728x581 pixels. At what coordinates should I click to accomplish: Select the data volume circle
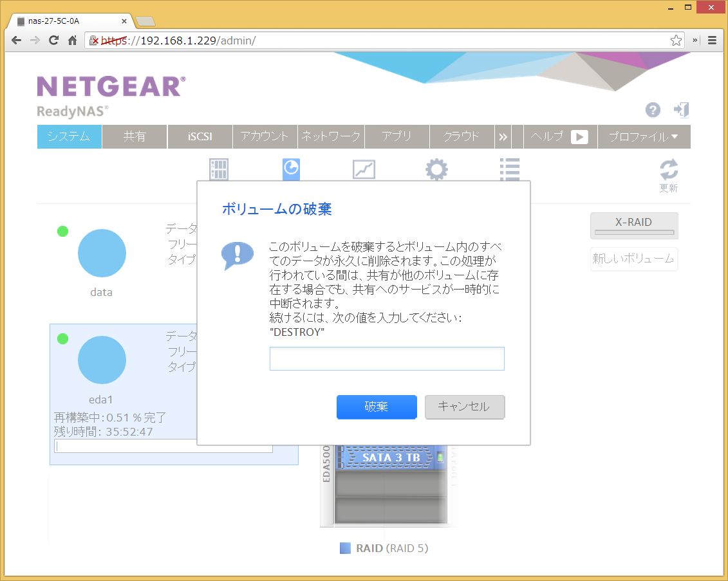(x=102, y=253)
